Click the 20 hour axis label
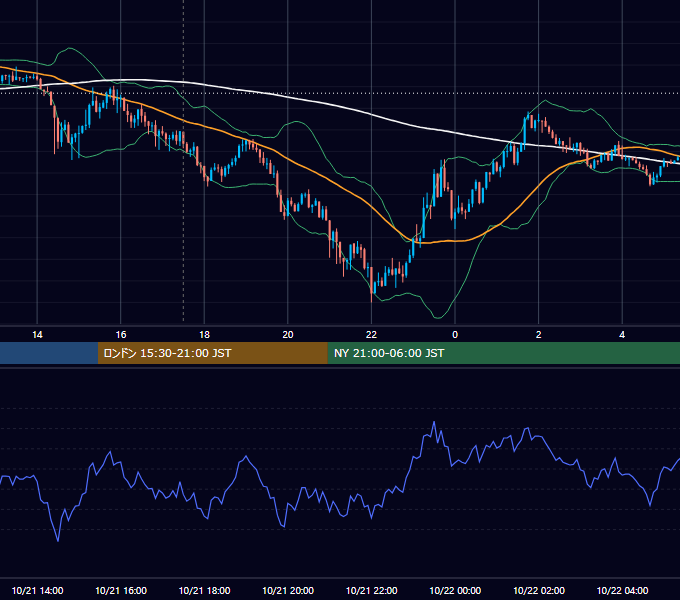The image size is (680, 600). coord(288,335)
